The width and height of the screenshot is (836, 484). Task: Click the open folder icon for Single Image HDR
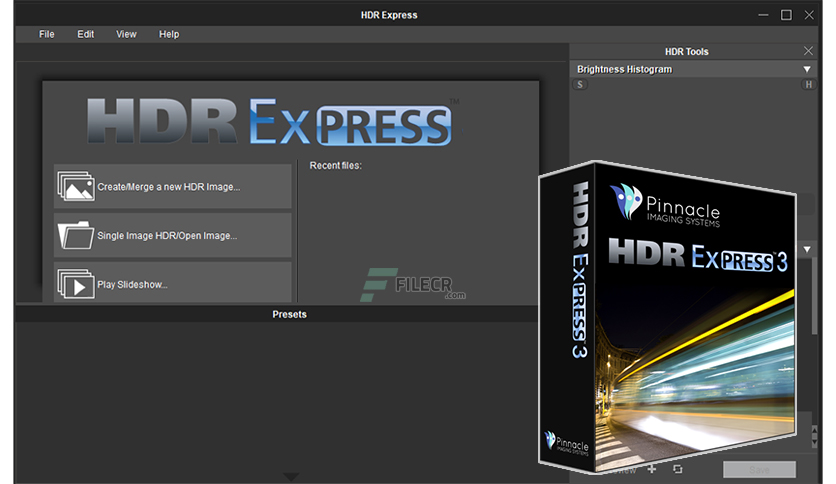[76, 235]
